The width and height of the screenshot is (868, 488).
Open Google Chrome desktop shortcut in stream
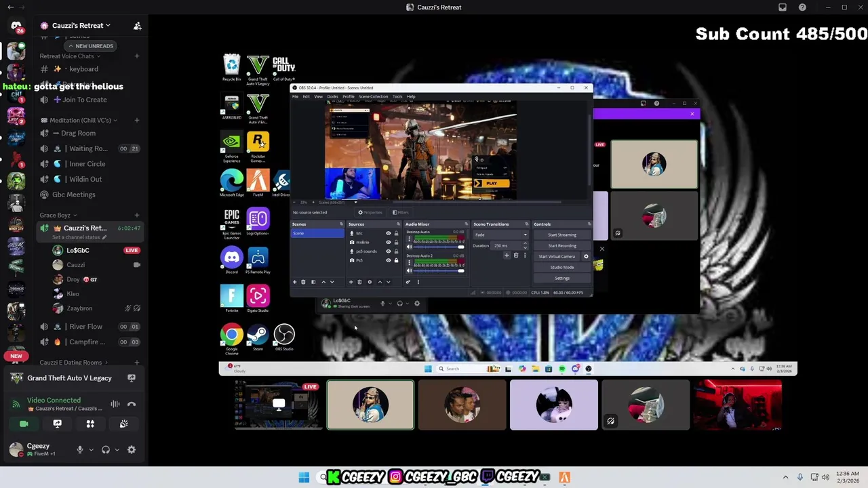(231, 340)
